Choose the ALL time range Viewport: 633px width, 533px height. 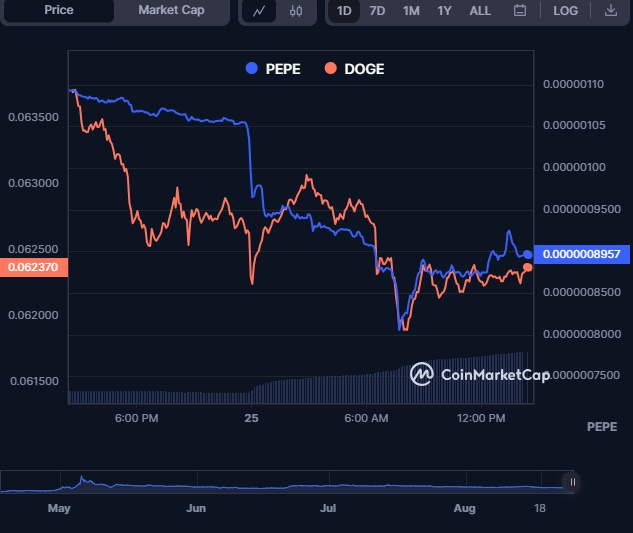point(480,11)
